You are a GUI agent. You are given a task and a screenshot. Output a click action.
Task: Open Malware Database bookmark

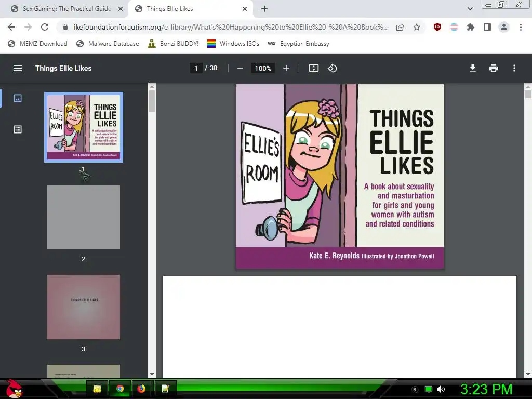click(108, 44)
